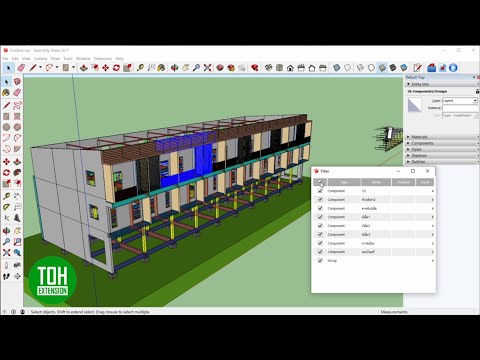Uncheck the Group row checkbox in Filter

click(x=320, y=260)
